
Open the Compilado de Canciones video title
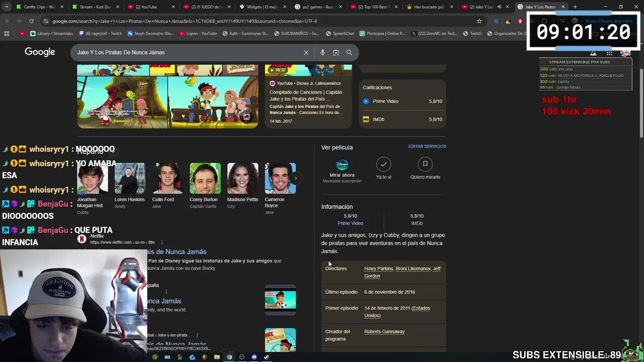[305, 96]
